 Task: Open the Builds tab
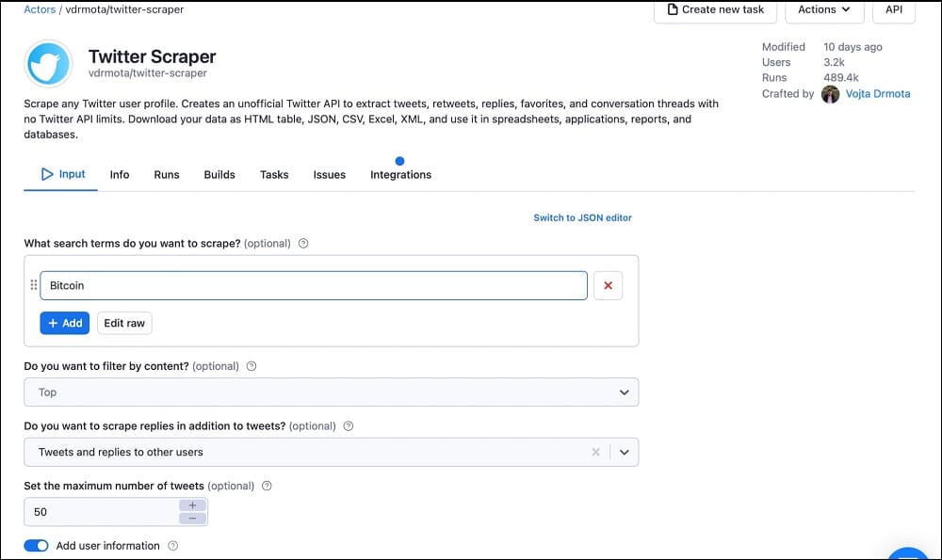click(219, 175)
